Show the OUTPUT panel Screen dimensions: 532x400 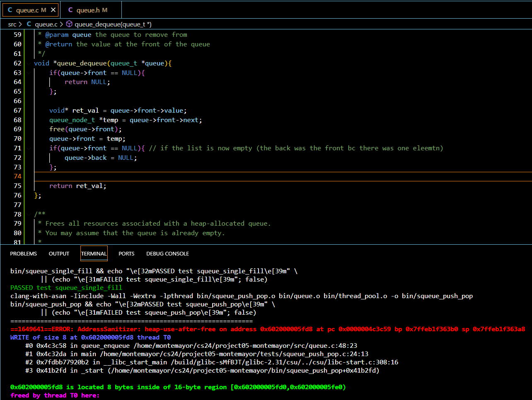click(x=59, y=254)
